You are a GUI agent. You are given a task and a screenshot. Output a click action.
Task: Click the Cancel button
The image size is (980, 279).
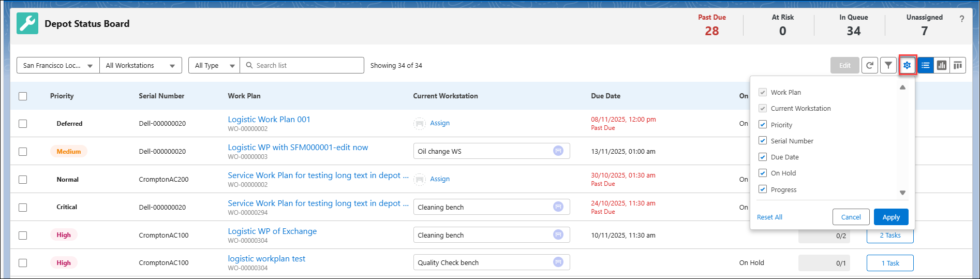[x=851, y=217]
